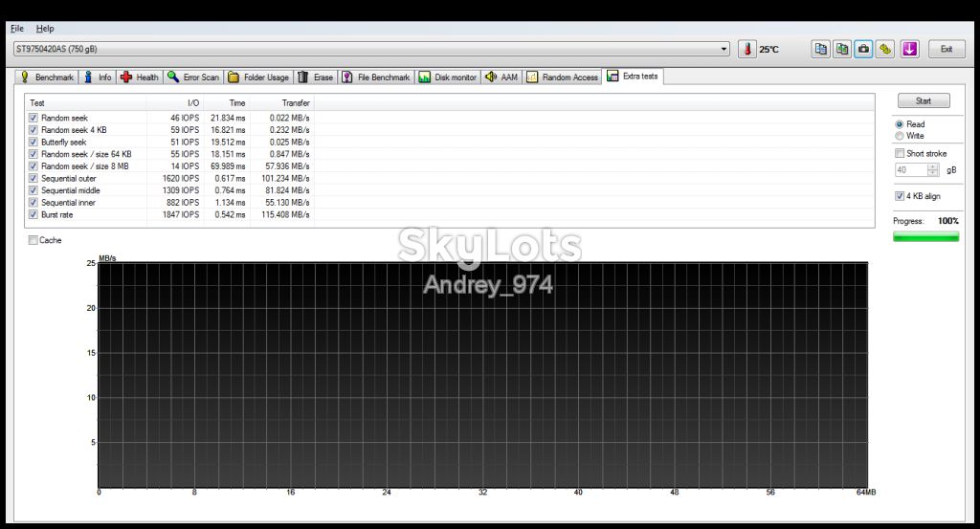Click the Folder Usage folder icon
This screenshot has height=529, width=980.
[234, 77]
